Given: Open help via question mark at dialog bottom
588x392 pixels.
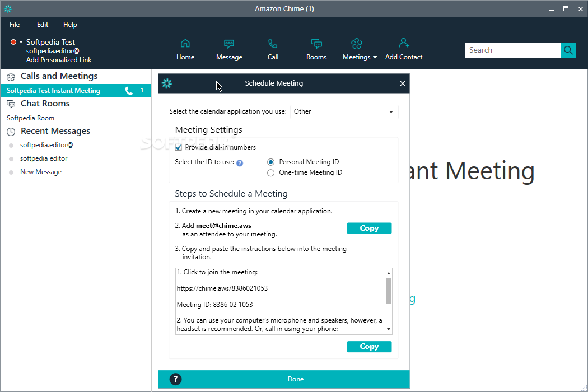Looking at the screenshot, I should (x=175, y=379).
